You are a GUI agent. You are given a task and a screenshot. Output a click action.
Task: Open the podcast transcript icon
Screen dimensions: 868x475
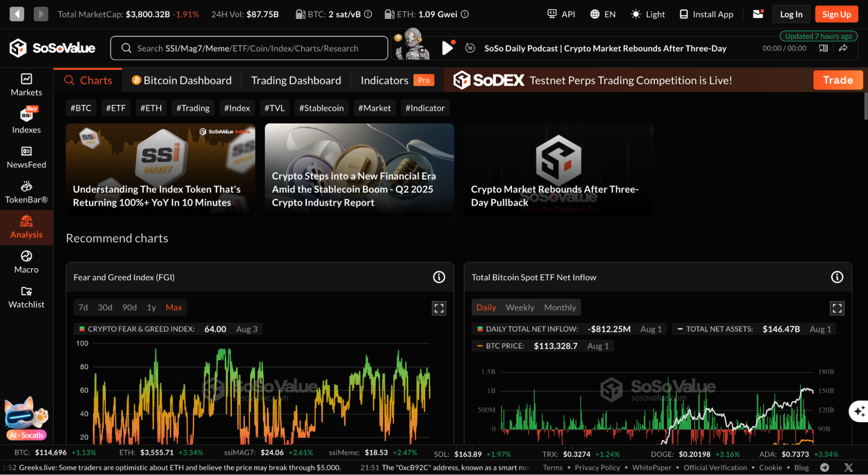(823, 48)
